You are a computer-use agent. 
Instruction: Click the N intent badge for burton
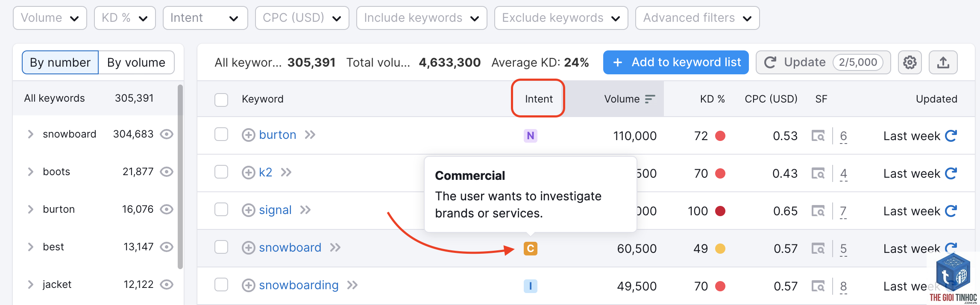(x=530, y=136)
